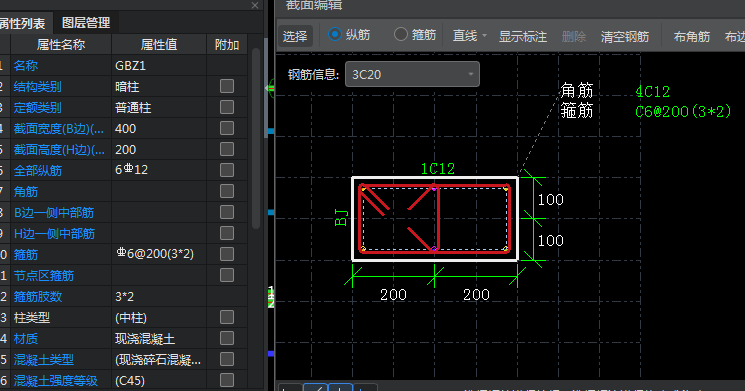This screenshot has height=391, width=745.
Task: Click the 清空钢筋 button
Action: point(624,36)
